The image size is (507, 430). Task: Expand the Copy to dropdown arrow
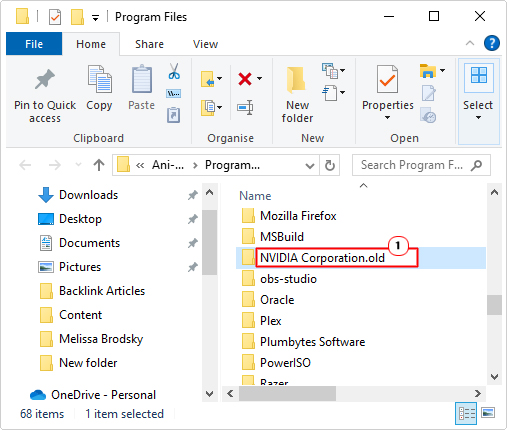point(219,107)
